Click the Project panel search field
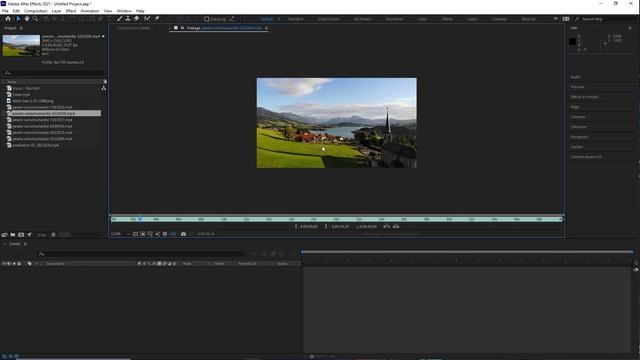The height and width of the screenshot is (360, 640). (53, 73)
